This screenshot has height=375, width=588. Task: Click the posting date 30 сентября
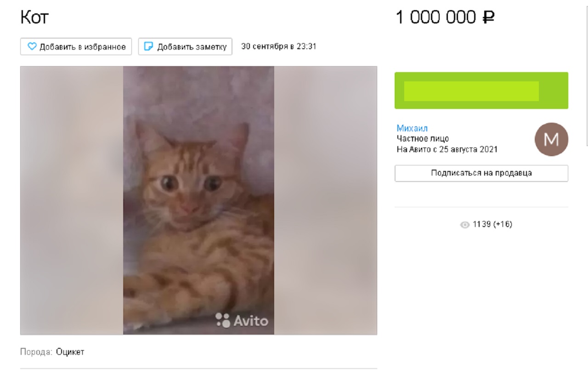264,46
